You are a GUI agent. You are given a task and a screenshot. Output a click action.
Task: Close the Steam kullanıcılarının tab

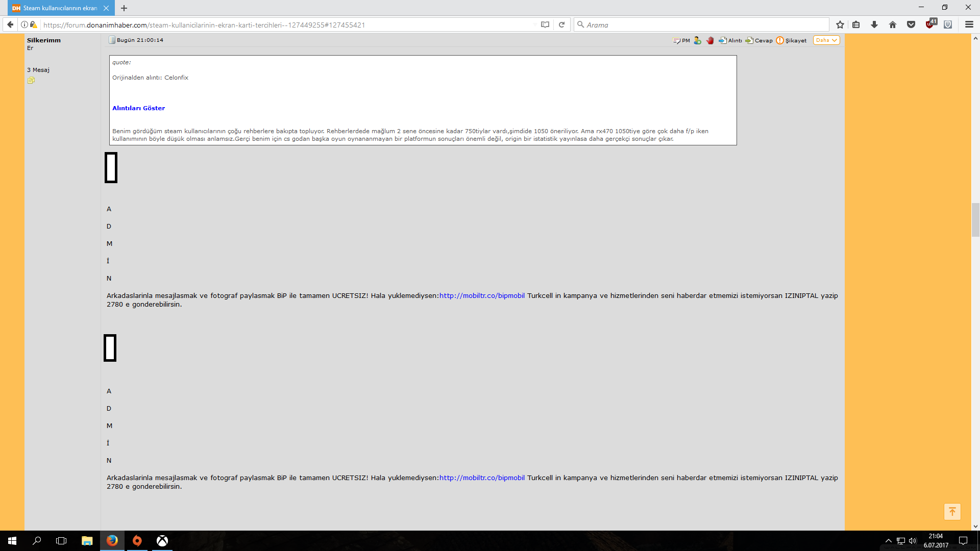tap(106, 8)
